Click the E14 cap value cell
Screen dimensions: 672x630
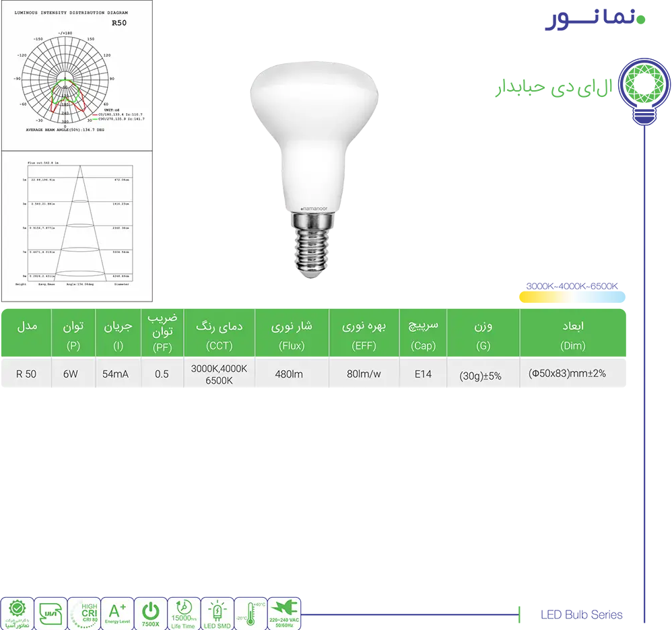point(423,374)
